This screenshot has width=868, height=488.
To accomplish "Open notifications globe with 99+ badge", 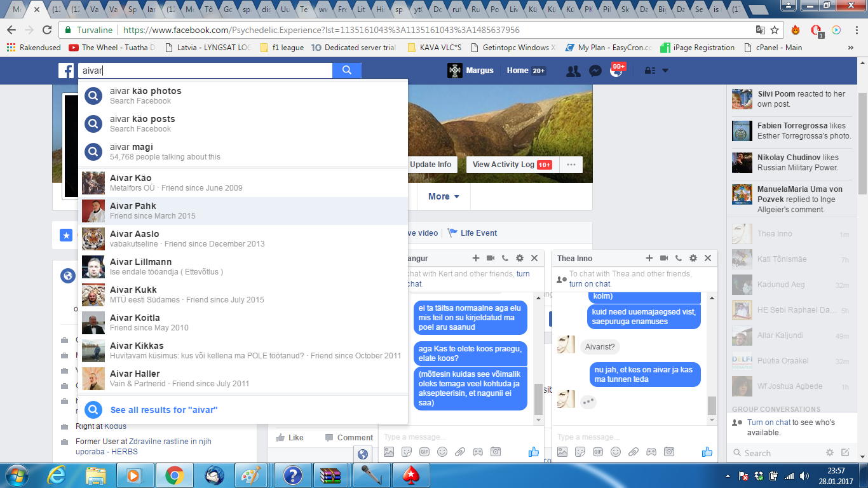I will point(616,70).
